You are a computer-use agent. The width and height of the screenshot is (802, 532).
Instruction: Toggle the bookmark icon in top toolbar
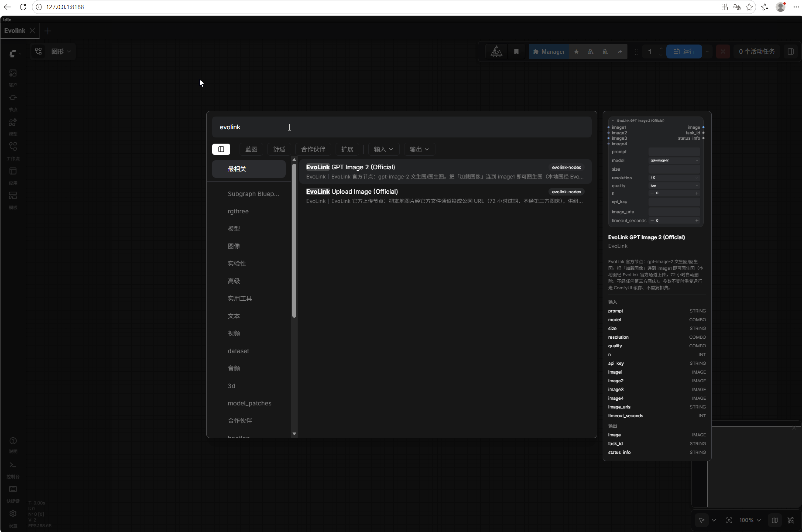click(x=516, y=51)
